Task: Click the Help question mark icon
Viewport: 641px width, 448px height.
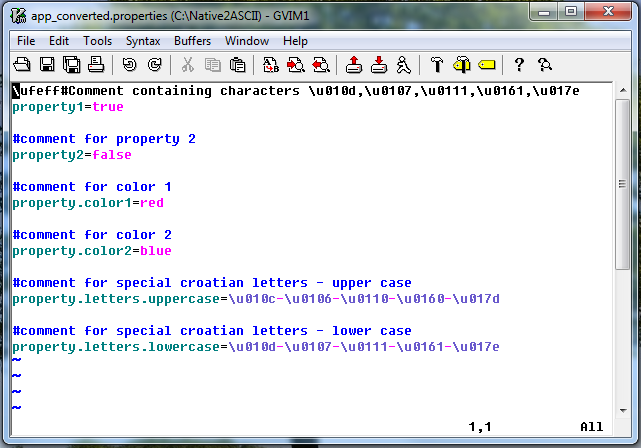Action: point(519,65)
